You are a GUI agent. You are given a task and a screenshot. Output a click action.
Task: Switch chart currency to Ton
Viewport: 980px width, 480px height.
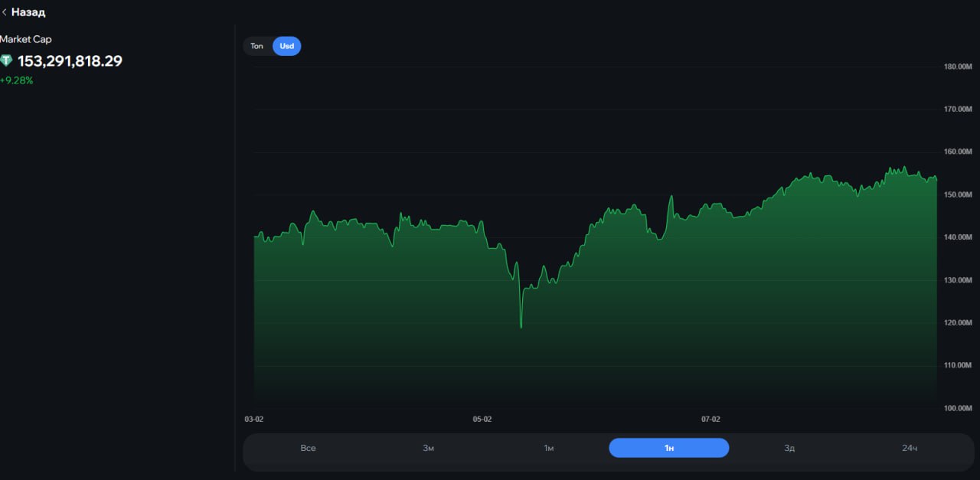[x=257, y=46]
